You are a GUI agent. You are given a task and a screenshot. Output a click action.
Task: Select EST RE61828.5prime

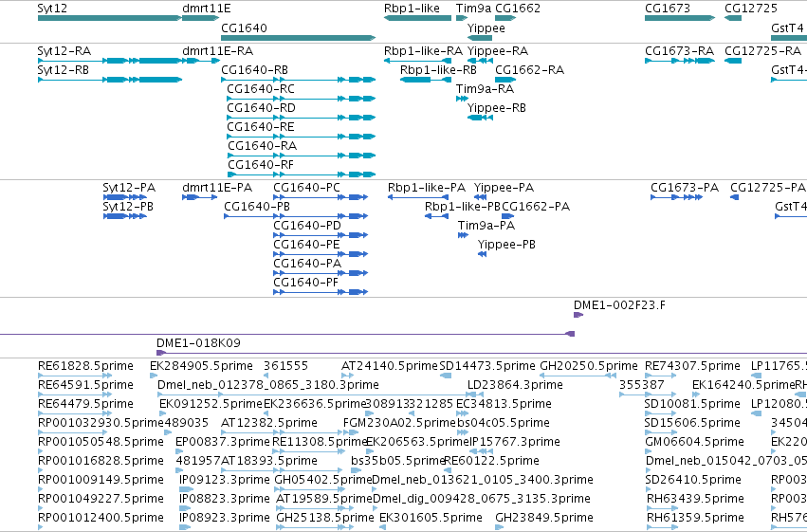[x=75, y=376]
